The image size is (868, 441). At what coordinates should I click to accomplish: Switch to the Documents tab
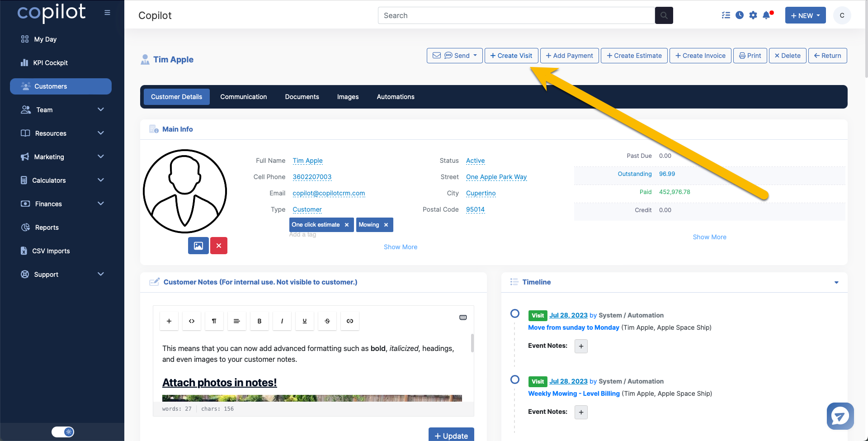coord(302,97)
